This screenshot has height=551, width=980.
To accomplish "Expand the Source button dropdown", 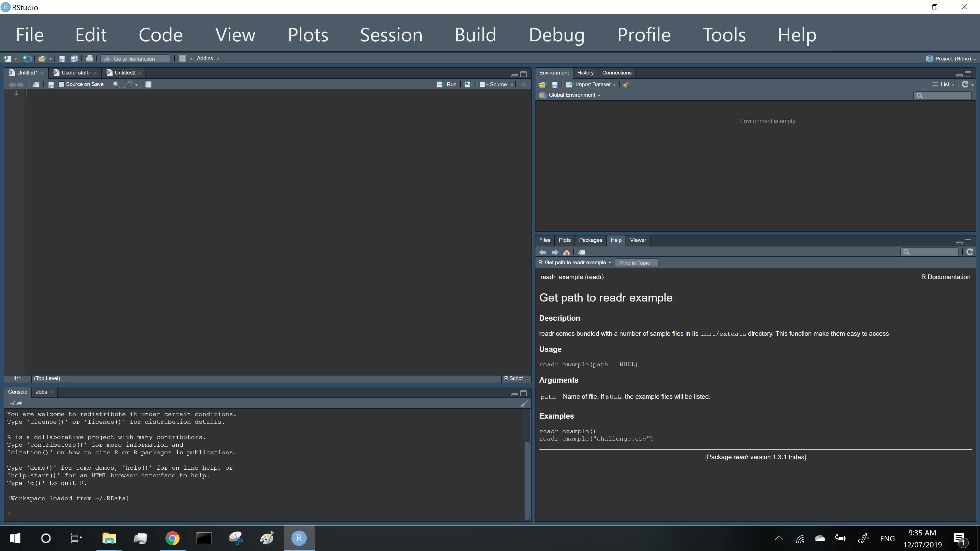I will pos(512,84).
